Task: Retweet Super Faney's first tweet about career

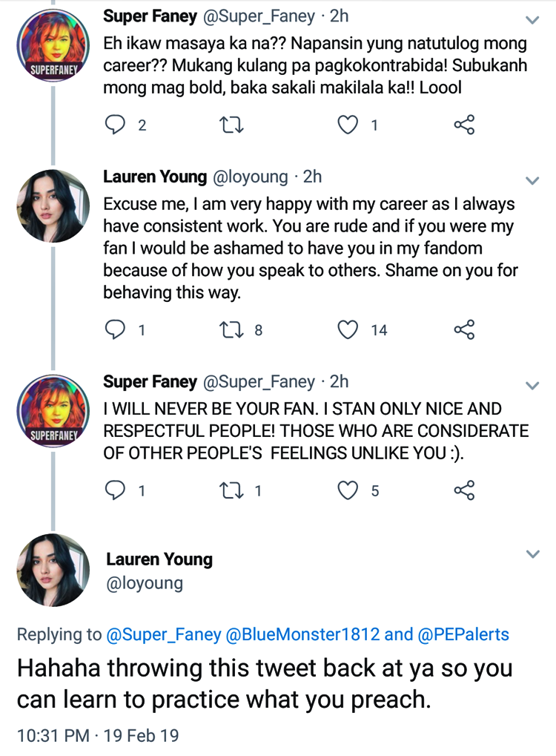Action: click(231, 125)
